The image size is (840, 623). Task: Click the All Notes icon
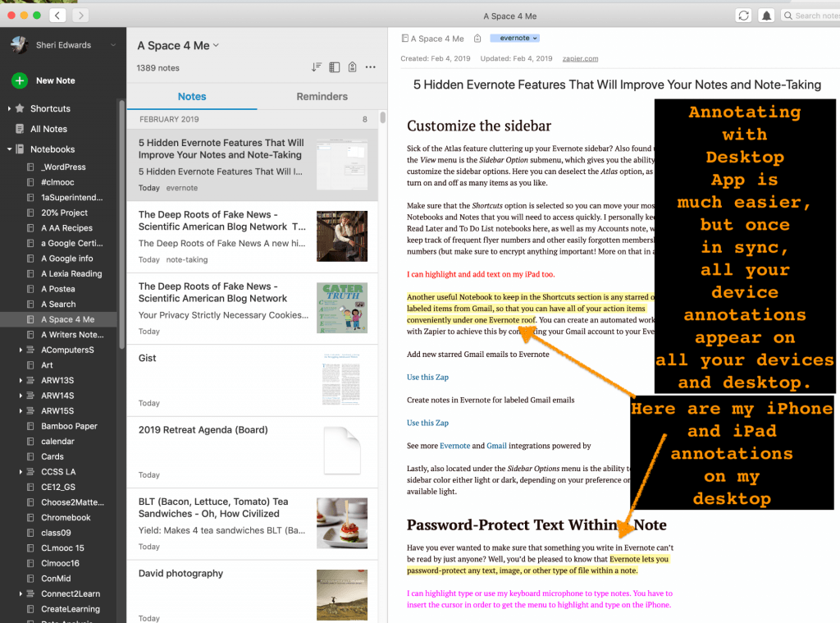20,129
